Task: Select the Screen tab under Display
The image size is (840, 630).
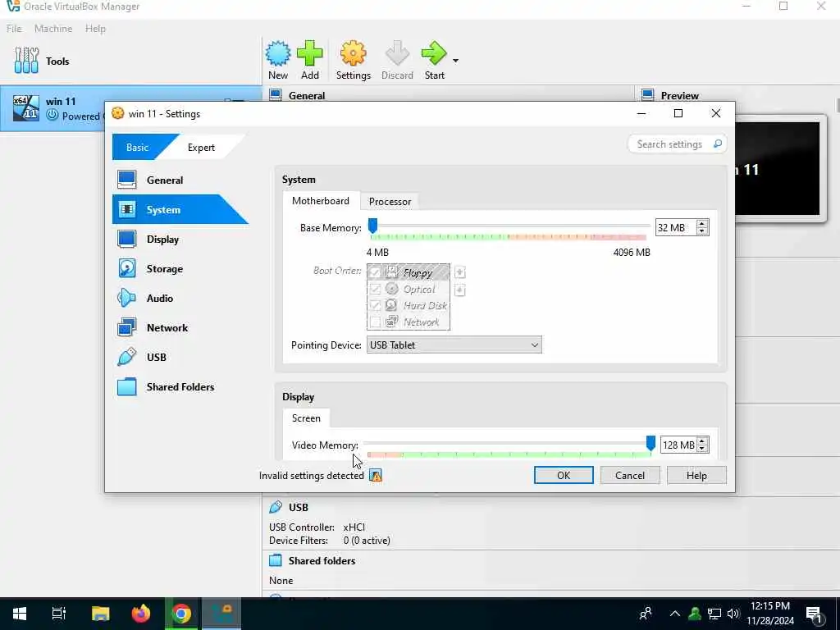Action: pos(306,418)
